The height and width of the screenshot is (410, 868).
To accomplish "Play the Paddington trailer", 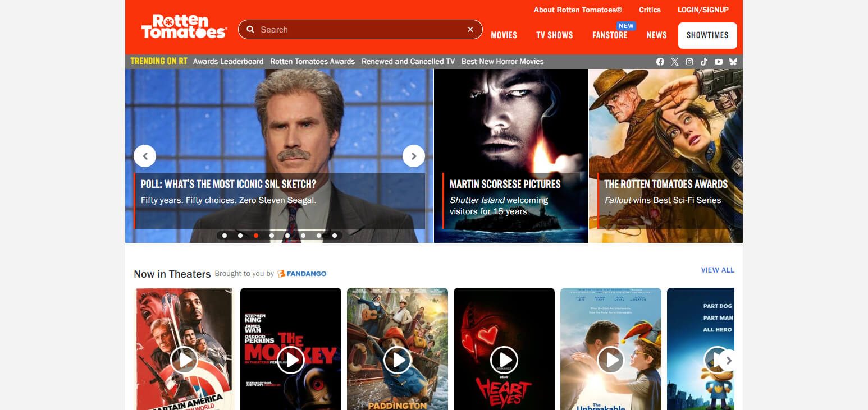I will pyautogui.click(x=398, y=360).
